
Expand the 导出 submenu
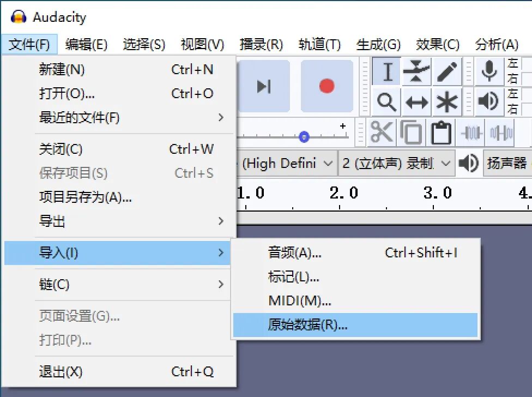[x=119, y=221]
